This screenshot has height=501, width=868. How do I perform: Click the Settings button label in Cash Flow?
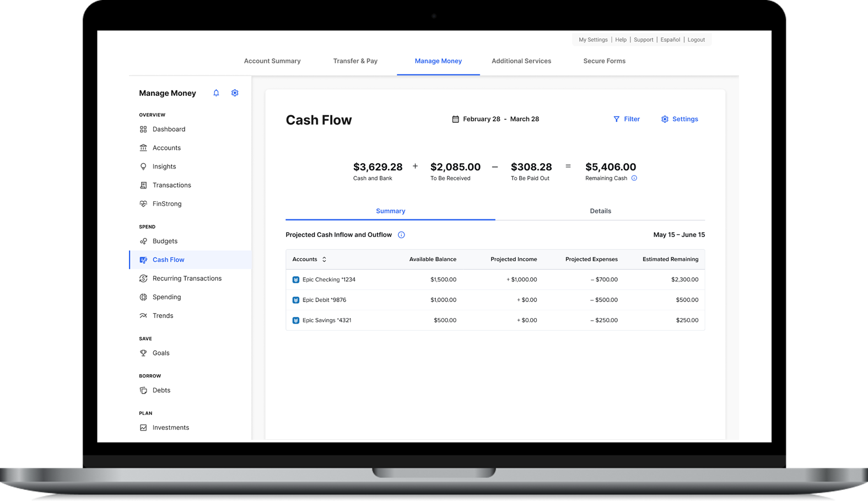(x=685, y=119)
